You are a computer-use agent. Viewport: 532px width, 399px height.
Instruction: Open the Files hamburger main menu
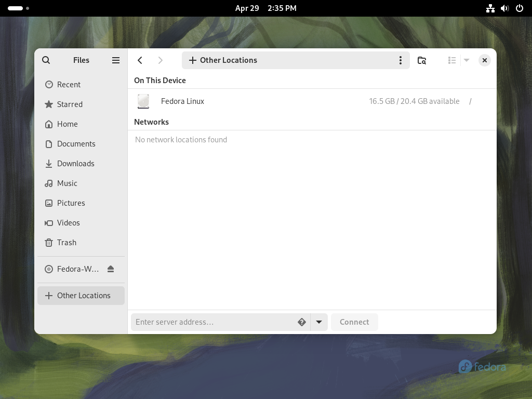click(x=116, y=60)
